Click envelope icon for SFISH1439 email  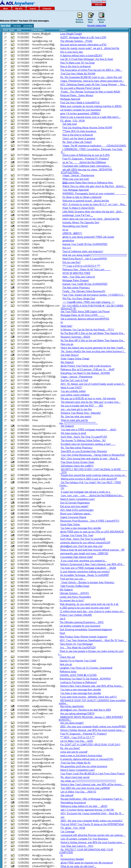click(13, 528)
